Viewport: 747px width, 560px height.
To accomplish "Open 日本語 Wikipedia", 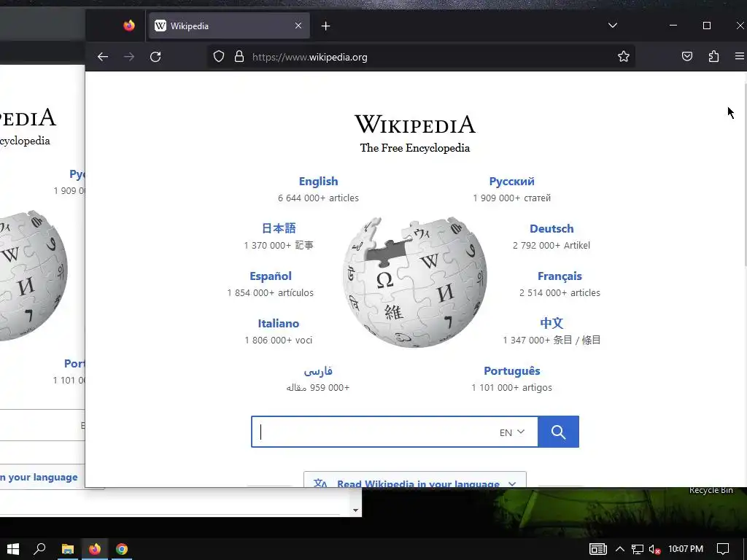I will [x=279, y=228].
